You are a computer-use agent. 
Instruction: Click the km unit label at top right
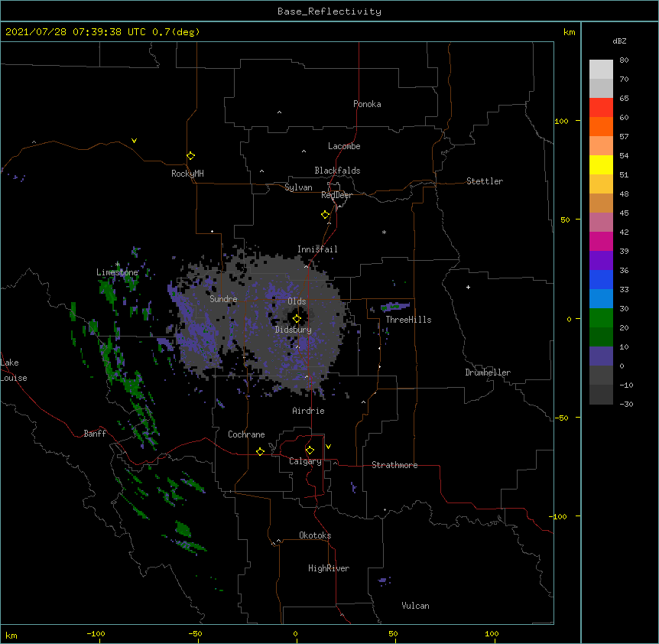(569, 32)
